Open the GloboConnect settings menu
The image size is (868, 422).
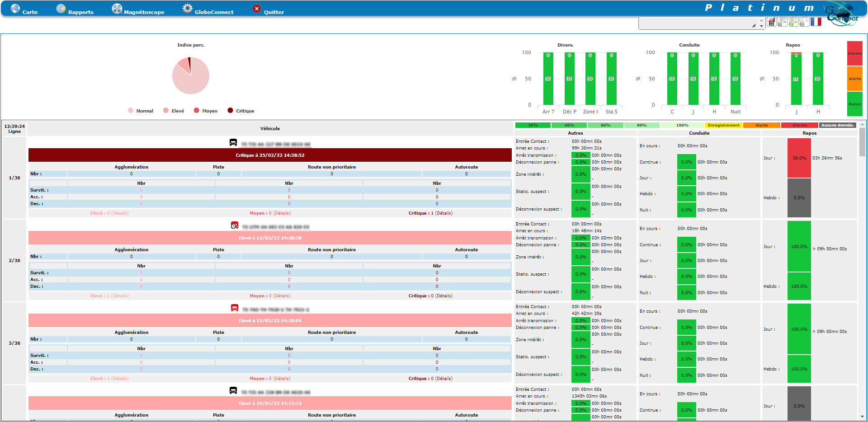coord(214,12)
